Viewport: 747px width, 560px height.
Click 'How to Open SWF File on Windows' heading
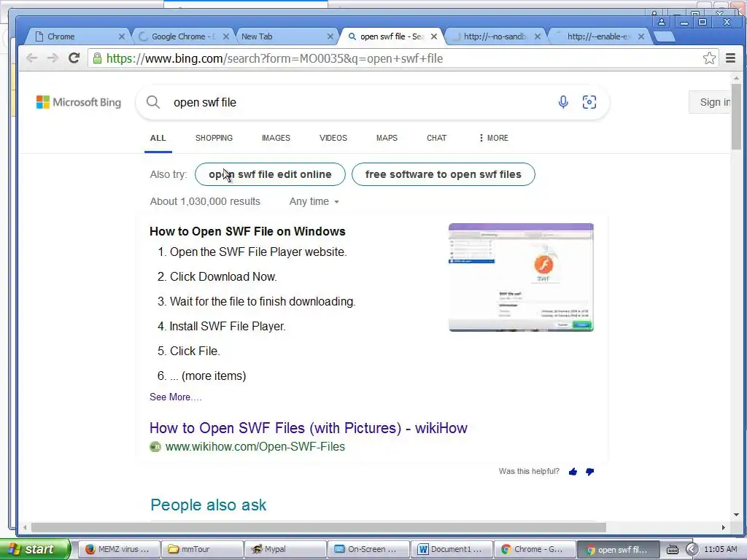(247, 231)
